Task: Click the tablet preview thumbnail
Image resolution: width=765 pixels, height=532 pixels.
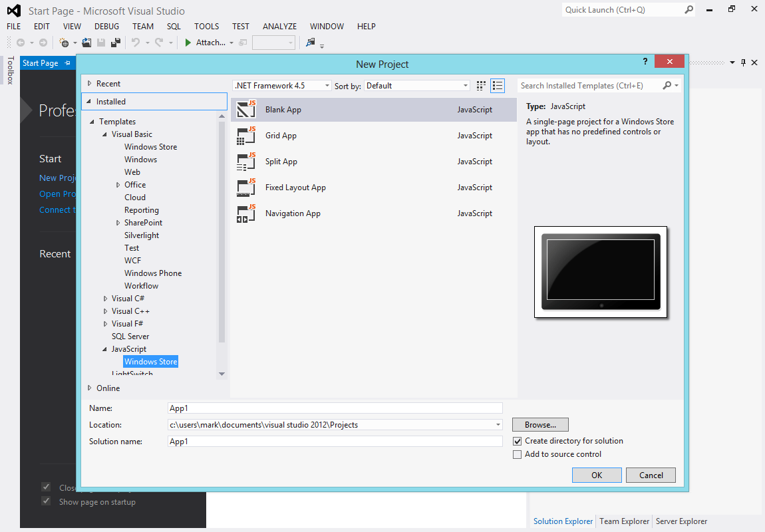Action: tap(601, 271)
